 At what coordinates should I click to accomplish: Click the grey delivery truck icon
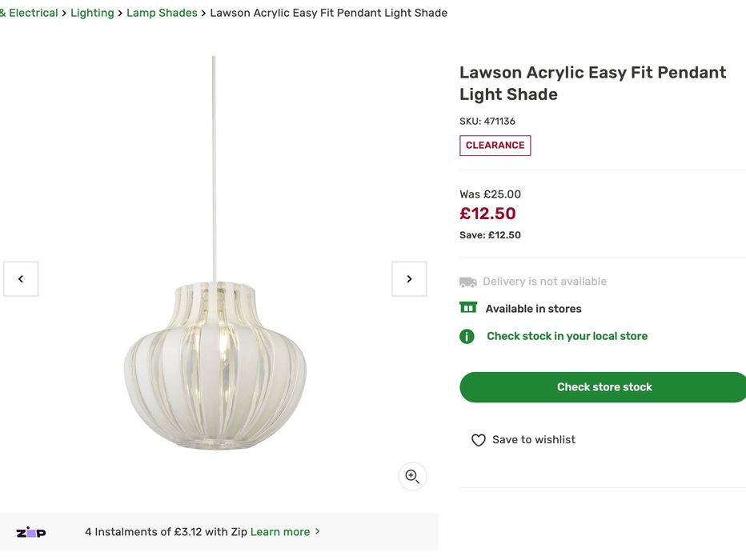[x=468, y=282]
